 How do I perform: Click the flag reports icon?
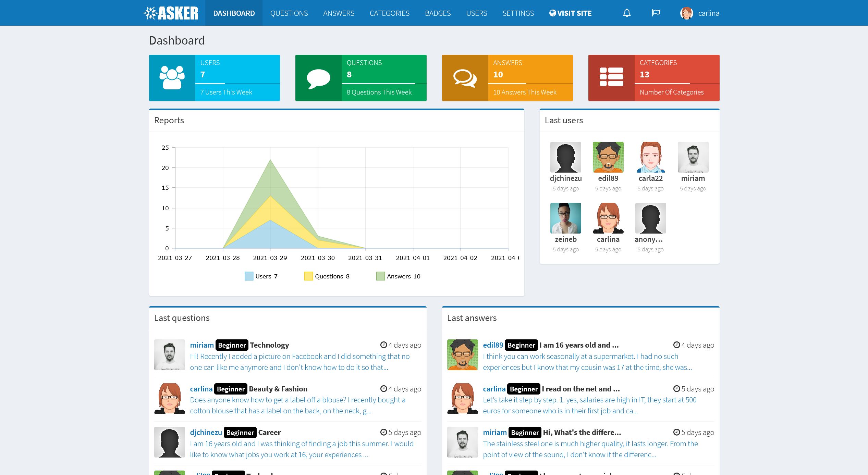[x=655, y=13]
